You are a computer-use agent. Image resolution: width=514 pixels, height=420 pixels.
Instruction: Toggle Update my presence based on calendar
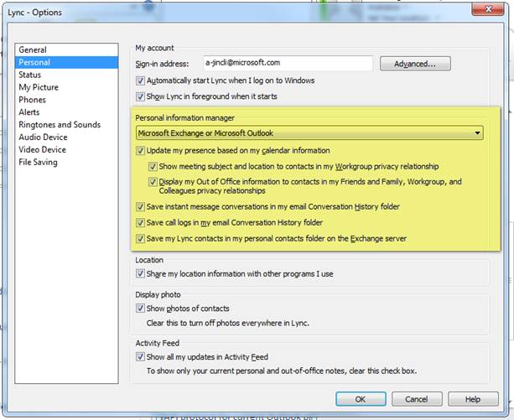[140, 151]
